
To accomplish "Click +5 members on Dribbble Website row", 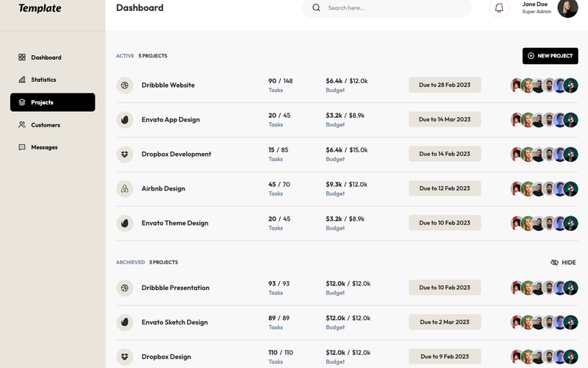I will click(571, 85).
